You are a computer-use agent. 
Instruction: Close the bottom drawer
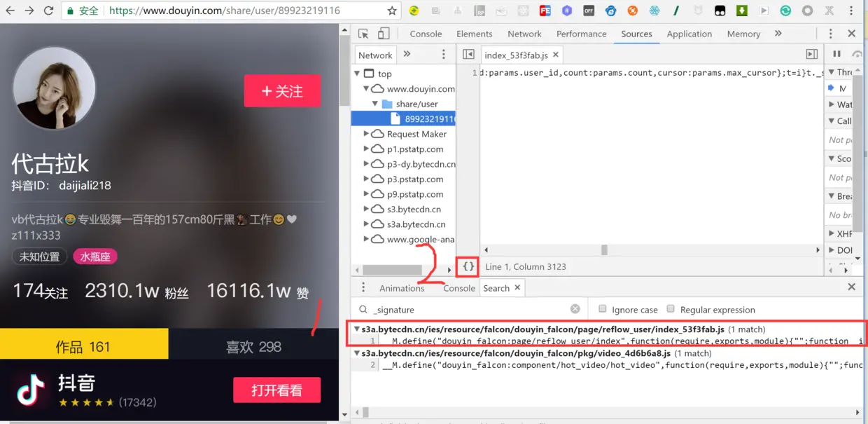(x=852, y=287)
